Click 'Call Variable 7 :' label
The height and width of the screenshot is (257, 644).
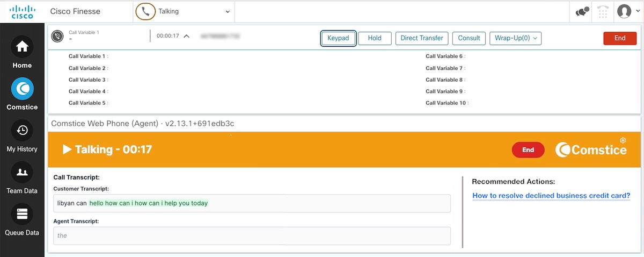[x=445, y=68]
